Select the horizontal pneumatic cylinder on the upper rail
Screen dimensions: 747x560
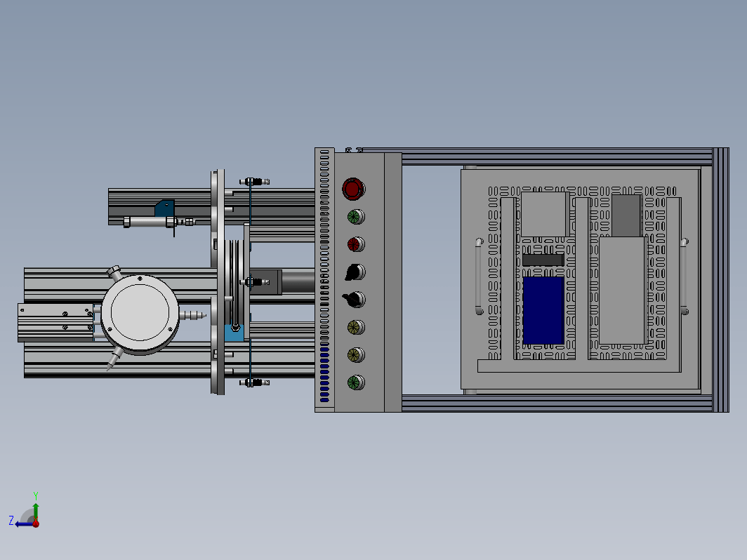click(x=150, y=222)
